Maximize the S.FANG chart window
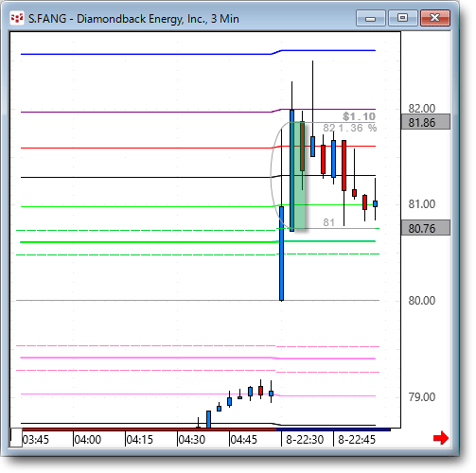This screenshot has width=476, height=473. coord(402,18)
